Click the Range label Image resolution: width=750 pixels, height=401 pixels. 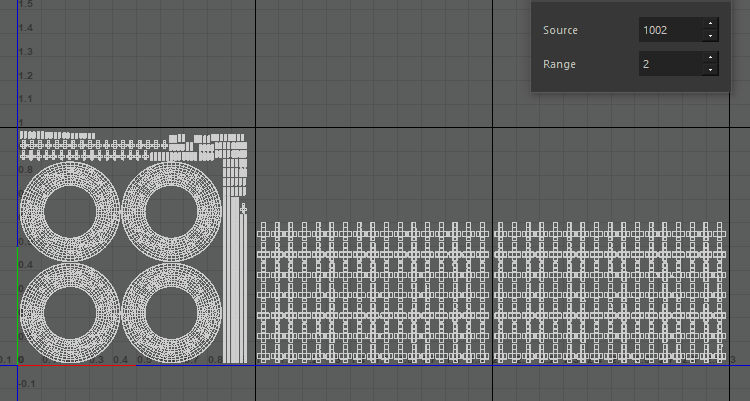[558, 64]
